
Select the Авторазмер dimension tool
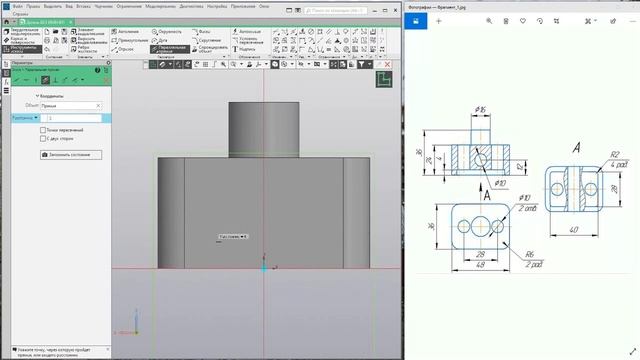246,32
